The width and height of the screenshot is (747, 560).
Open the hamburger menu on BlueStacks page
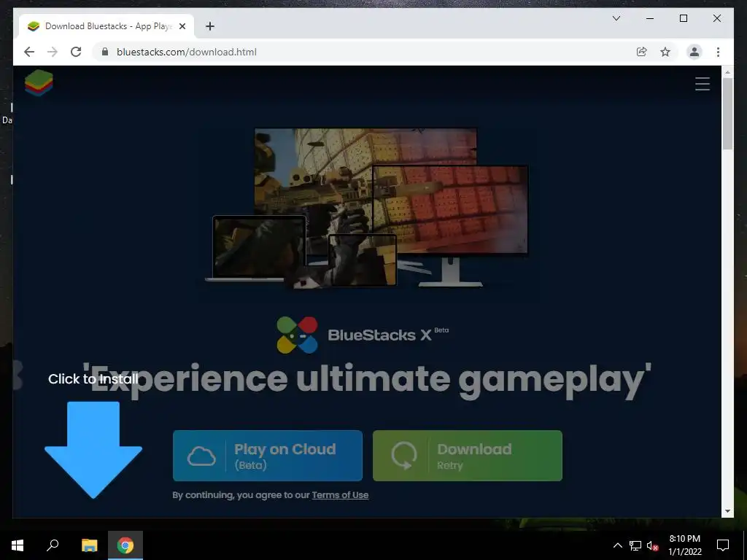point(703,84)
